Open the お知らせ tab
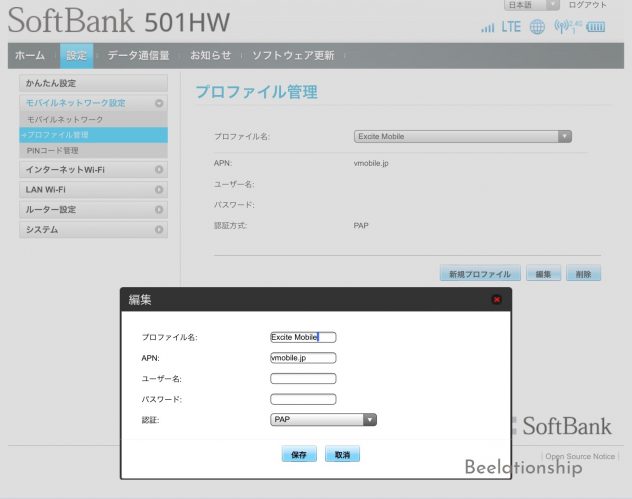Screen dimensions: 632x499 211,55
